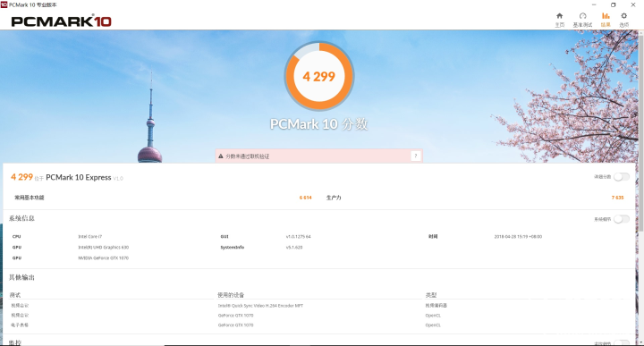Click the PCMark 10 logo
Screen dimensions: 644x346
point(61,21)
